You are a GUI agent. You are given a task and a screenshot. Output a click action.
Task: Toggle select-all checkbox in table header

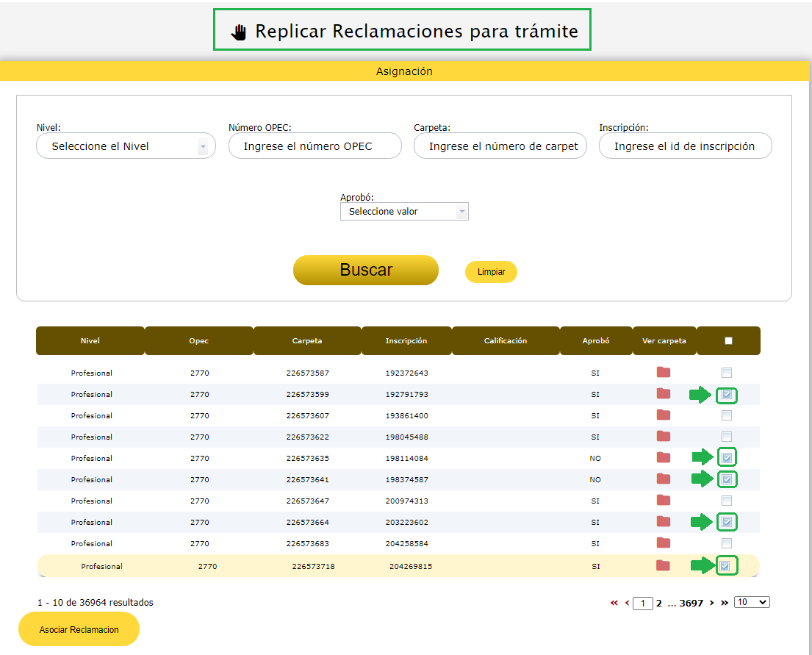(x=728, y=340)
